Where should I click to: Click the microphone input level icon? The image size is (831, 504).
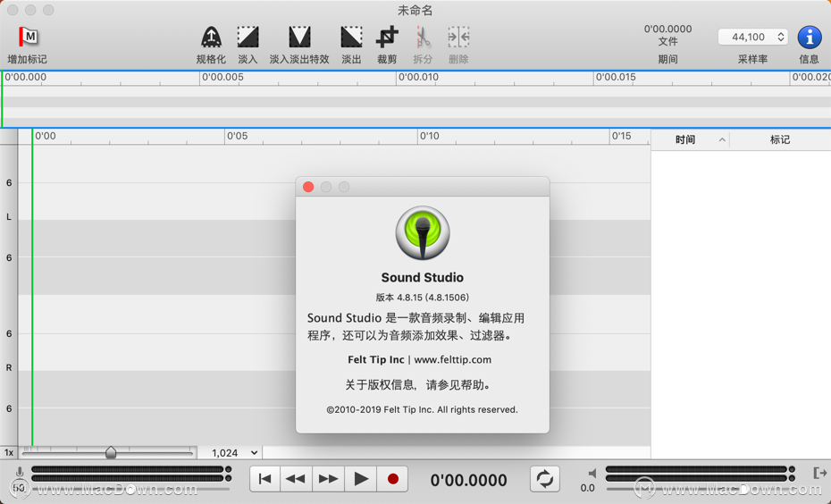coord(20,472)
